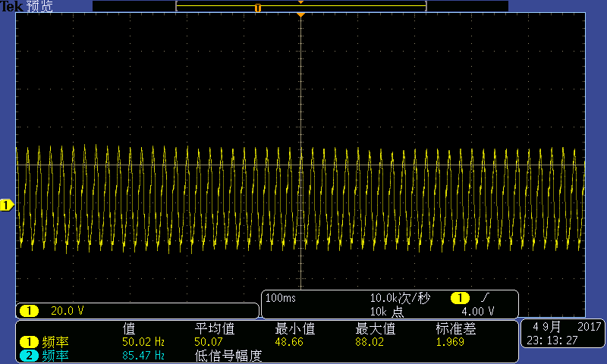Click the 最大值 column header
This screenshot has width=607, height=364.
click(376, 329)
